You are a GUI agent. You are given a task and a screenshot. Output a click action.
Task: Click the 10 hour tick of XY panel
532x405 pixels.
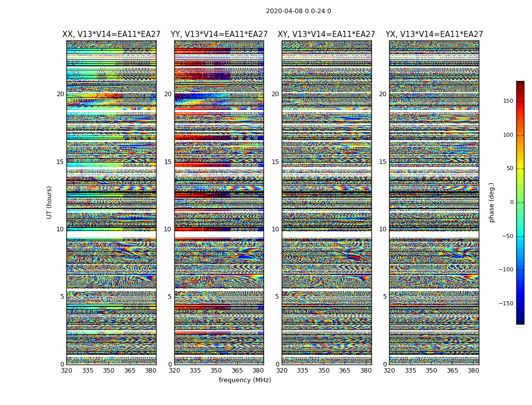pos(276,229)
